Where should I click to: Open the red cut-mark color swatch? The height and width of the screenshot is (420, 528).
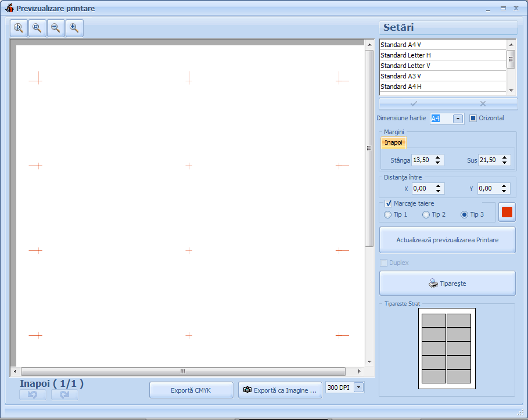[507, 212]
